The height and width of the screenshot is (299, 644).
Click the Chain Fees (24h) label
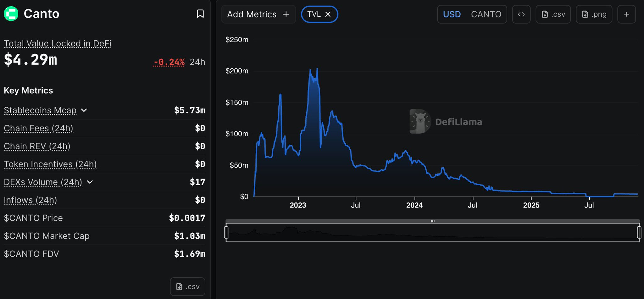[x=38, y=128]
